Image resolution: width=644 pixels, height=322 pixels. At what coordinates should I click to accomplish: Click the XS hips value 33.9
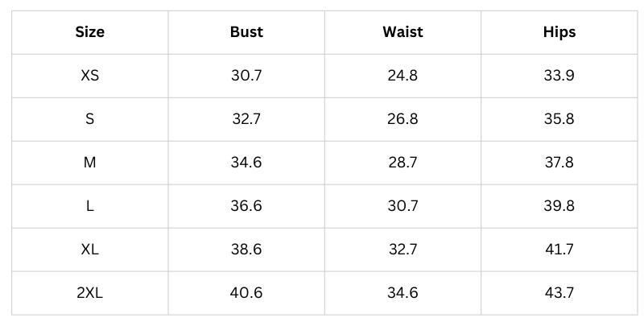click(x=559, y=76)
